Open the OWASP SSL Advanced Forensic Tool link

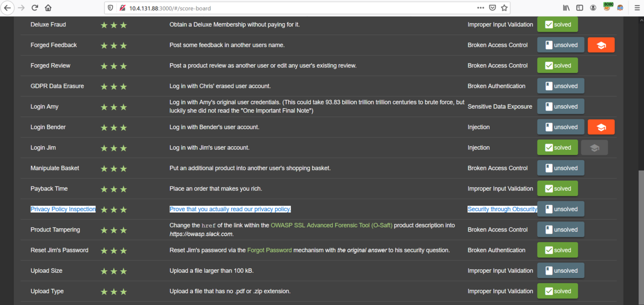(332, 226)
